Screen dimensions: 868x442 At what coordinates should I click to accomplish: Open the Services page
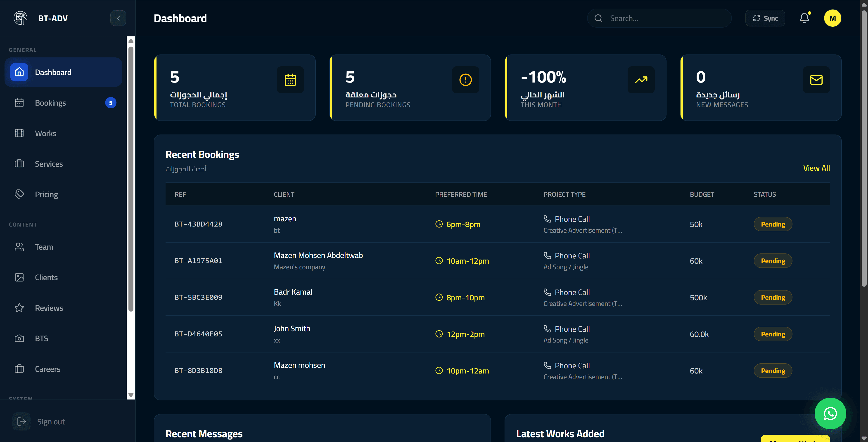[63, 164]
